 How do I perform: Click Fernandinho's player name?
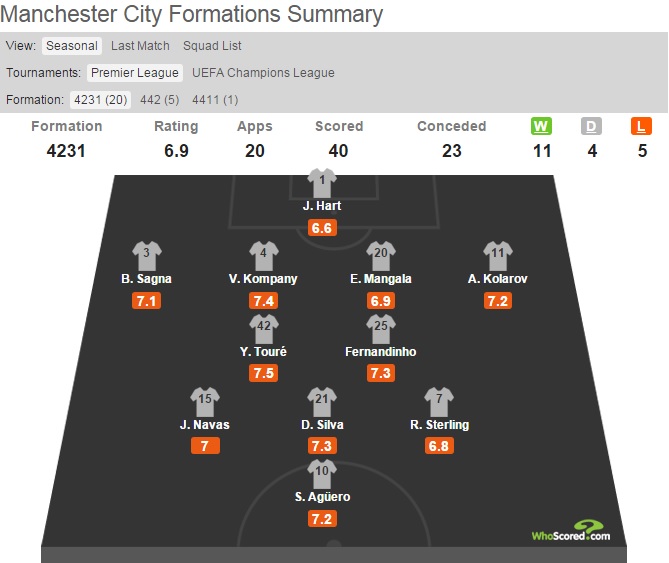[x=380, y=352]
